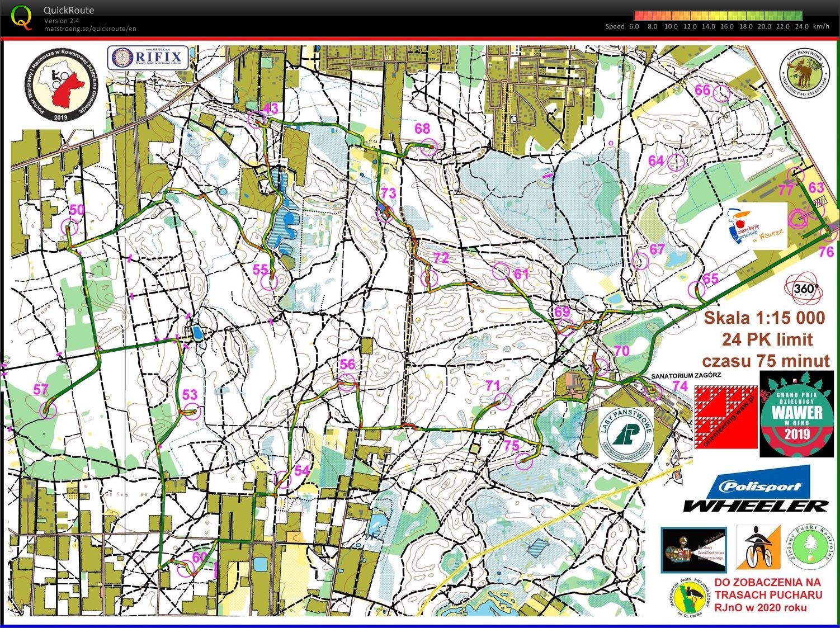Click the WHEELER brand logo
840x628 pixels.
(755, 506)
